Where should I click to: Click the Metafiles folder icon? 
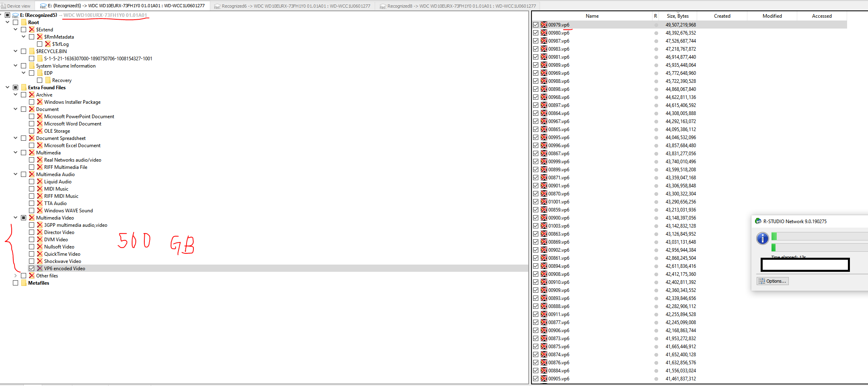pos(24,283)
